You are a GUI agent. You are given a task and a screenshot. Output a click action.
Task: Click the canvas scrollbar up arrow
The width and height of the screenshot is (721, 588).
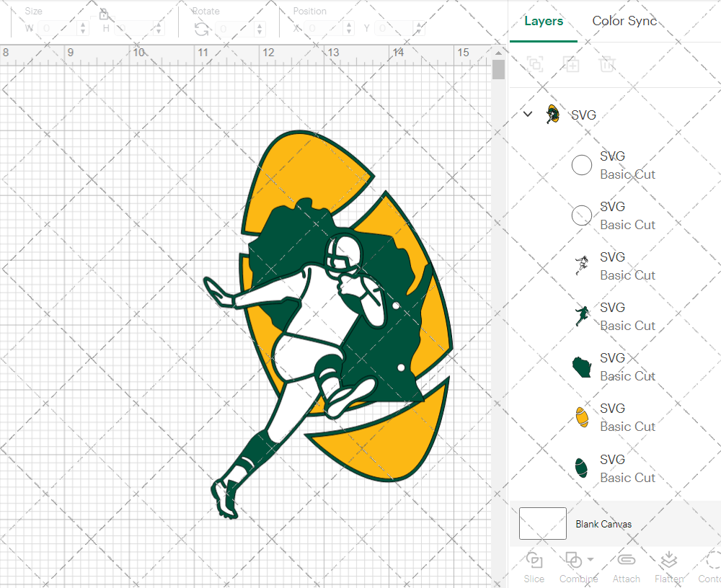[x=498, y=53]
